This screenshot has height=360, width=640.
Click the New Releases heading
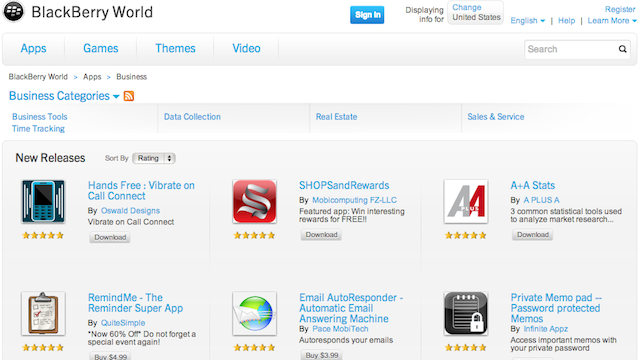[50, 158]
